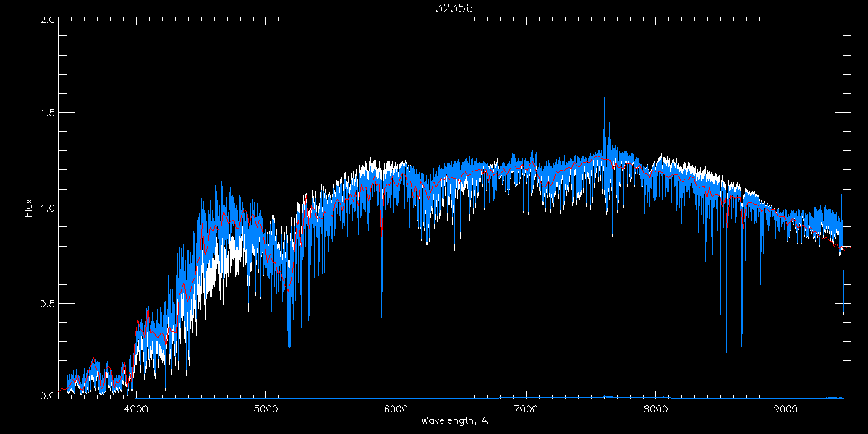This screenshot has height=434, width=868.
Task: Click the 2.0 flux tick label
Action: [x=48, y=20]
